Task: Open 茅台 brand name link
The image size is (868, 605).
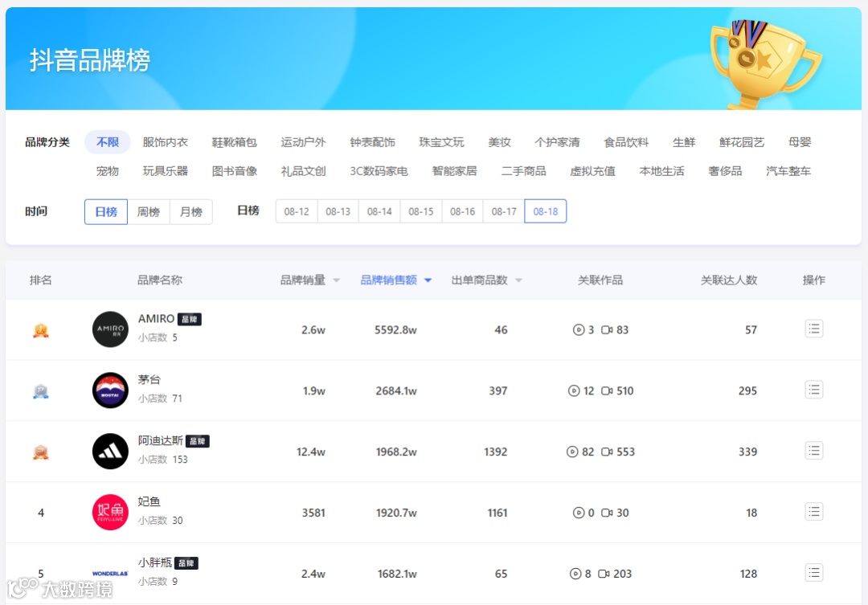Action: click(x=149, y=380)
